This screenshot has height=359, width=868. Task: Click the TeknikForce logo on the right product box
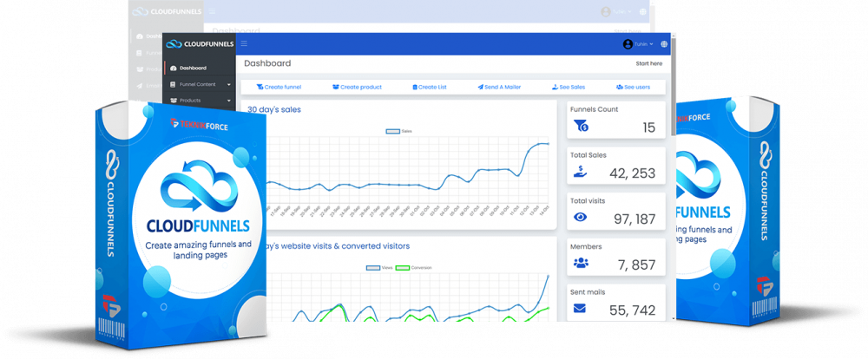692,118
